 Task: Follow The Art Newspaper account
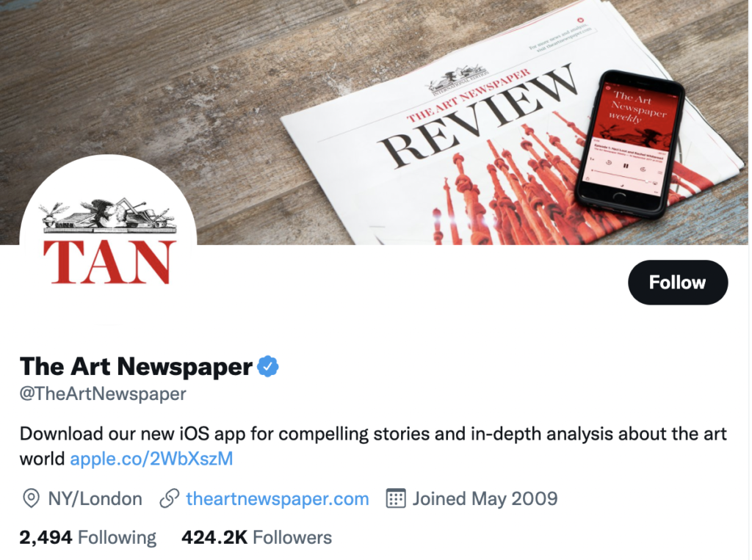tap(678, 283)
